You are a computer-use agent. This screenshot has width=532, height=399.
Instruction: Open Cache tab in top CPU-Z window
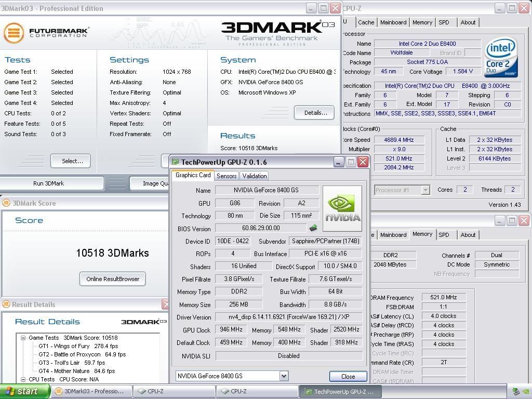(x=366, y=22)
